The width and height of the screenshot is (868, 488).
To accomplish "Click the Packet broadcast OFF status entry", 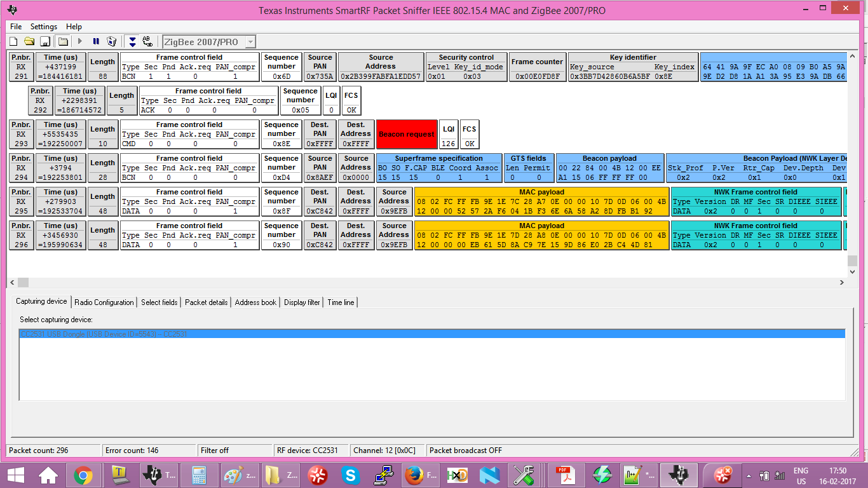I will click(466, 451).
